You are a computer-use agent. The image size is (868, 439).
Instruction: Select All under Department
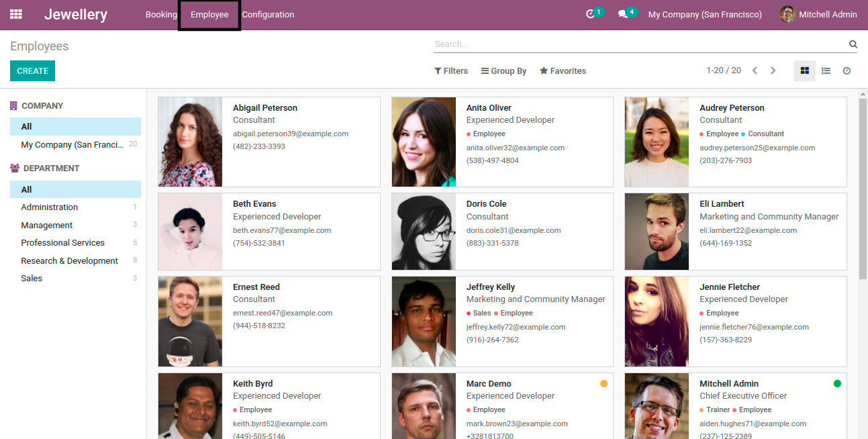75,189
